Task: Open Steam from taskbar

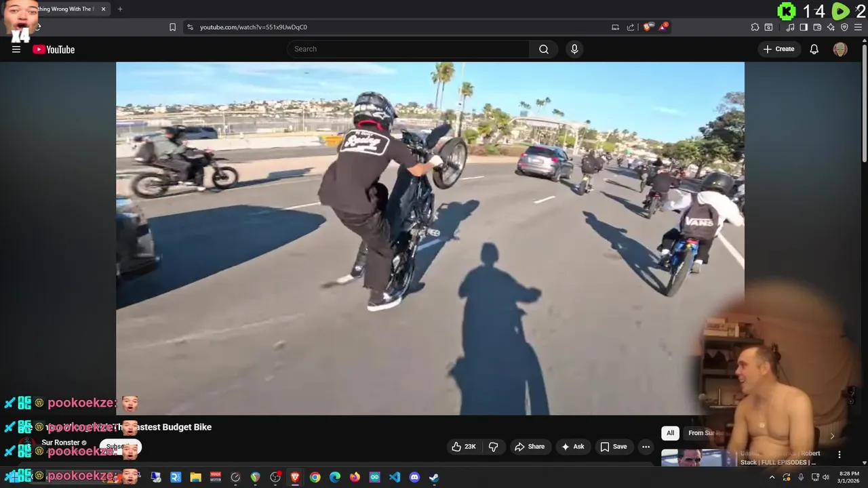Action: coord(434,477)
